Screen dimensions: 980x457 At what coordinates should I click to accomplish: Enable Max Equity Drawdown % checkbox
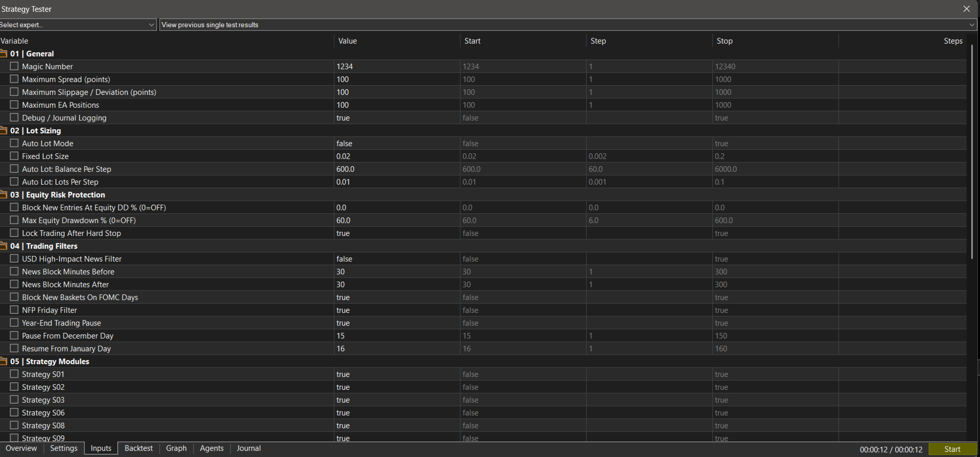(14, 220)
